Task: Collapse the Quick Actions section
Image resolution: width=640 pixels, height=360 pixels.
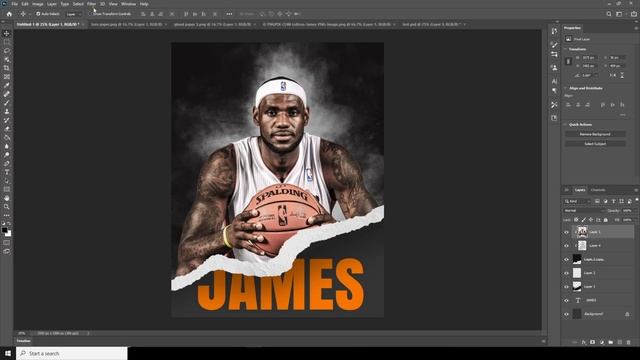Action: (566, 124)
